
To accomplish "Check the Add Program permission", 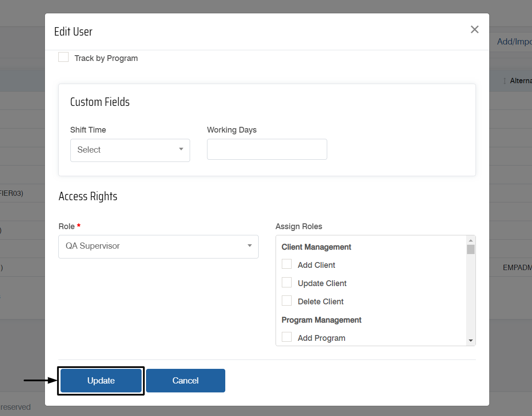I will (287, 337).
